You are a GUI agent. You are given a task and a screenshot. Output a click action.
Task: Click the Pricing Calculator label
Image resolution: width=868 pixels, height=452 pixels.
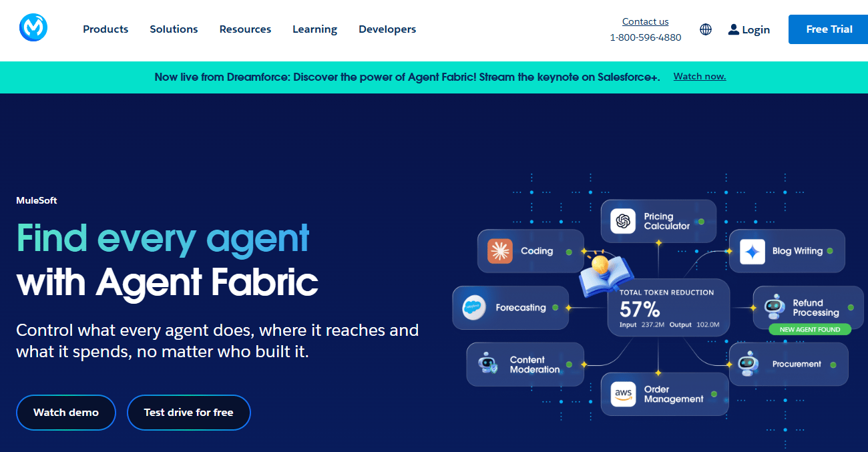(x=667, y=221)
